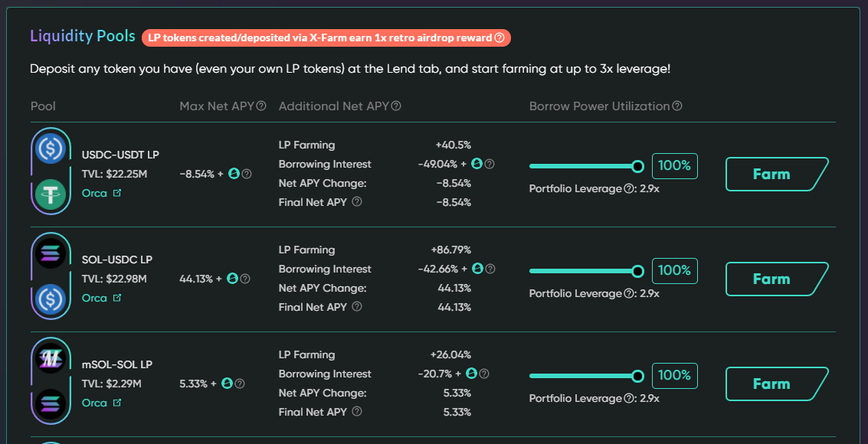Farm the mSOL-SOL LP pool
The image size is (868, 444).
pos(776,384)
